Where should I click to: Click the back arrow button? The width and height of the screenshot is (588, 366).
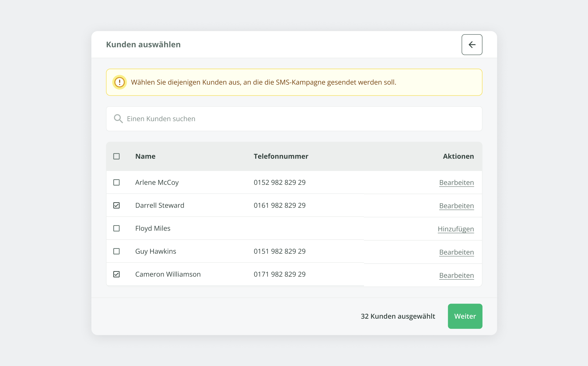click(472, 44)
